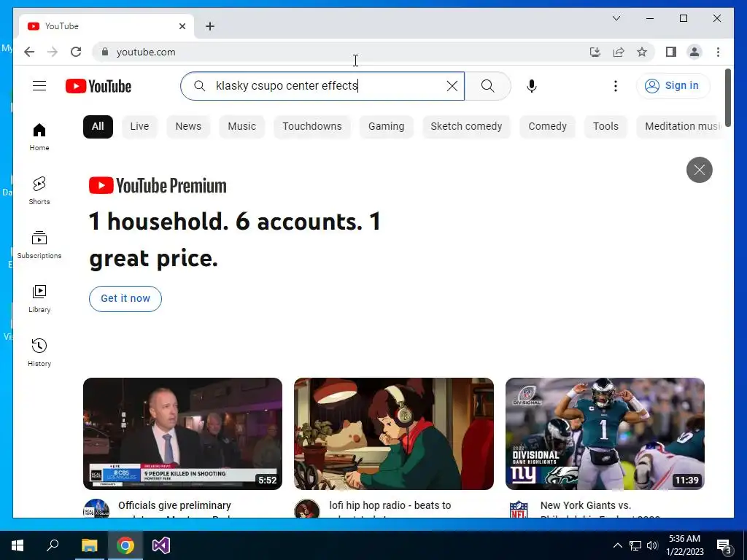Screen dimensions: 747x560
Task: Open the lofi hip hop radio thumbnail
Action: 393,434
